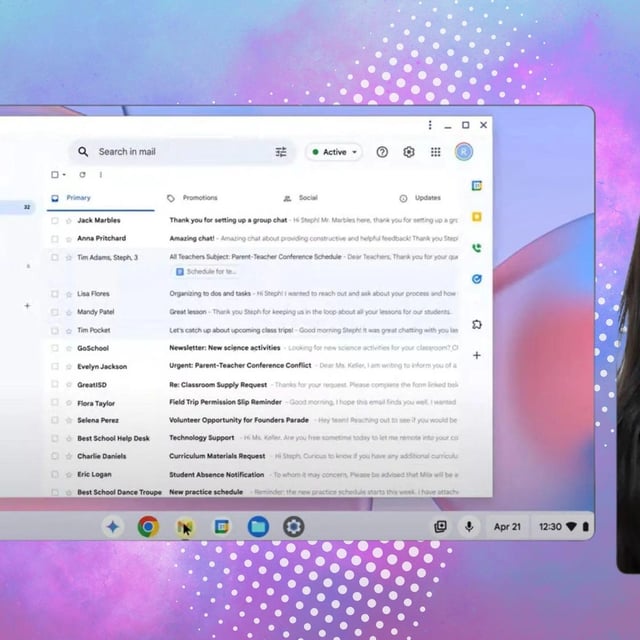Screen dimensions: 640x640
Task: Open ChromeOS Settings from the shelf
Action: coord(293,527)
